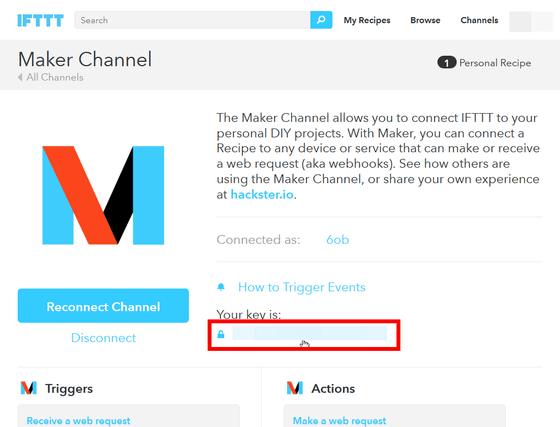
Task: Click the blurred user profile area
Action: tap(531, 21)
